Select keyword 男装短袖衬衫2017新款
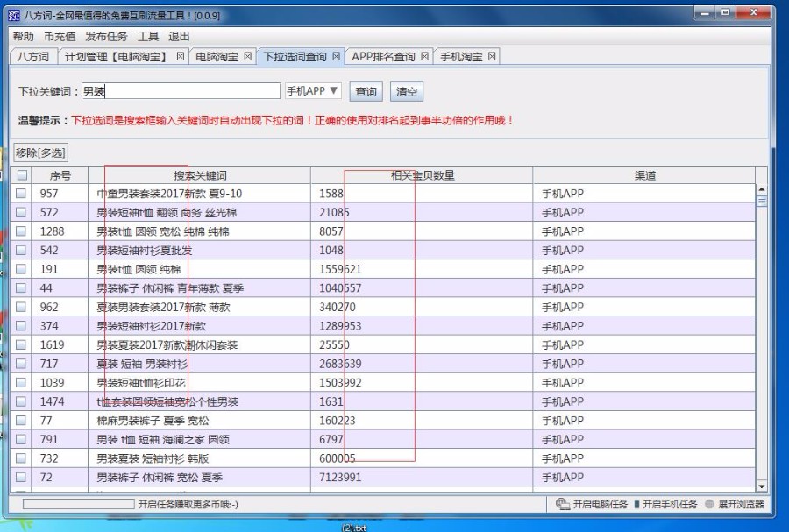The image size is (789, 532). tap(151, 326)
